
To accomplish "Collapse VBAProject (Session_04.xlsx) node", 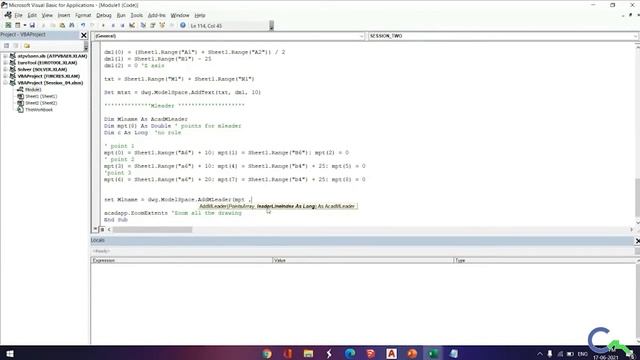I will click(x=5, y=83).
